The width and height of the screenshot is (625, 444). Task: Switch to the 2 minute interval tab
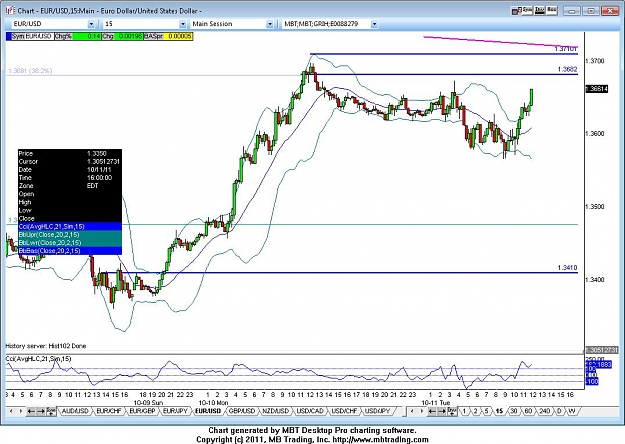click(475, 411)
